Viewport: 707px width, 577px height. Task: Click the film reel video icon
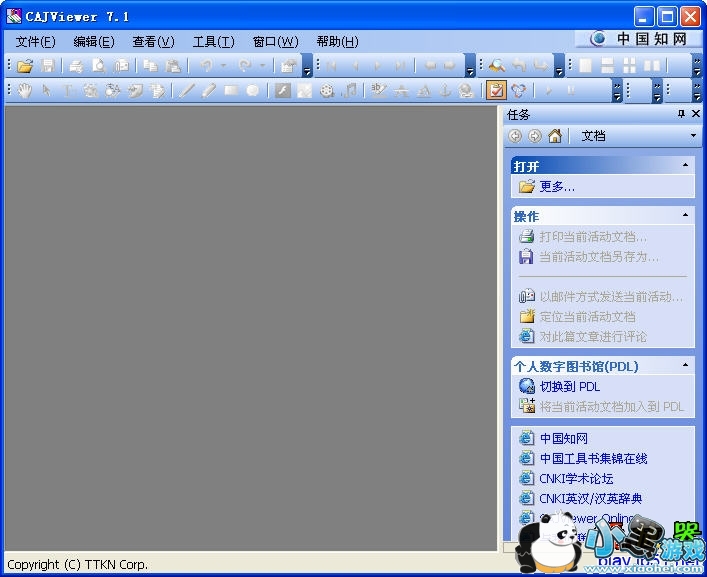[327, 91]
